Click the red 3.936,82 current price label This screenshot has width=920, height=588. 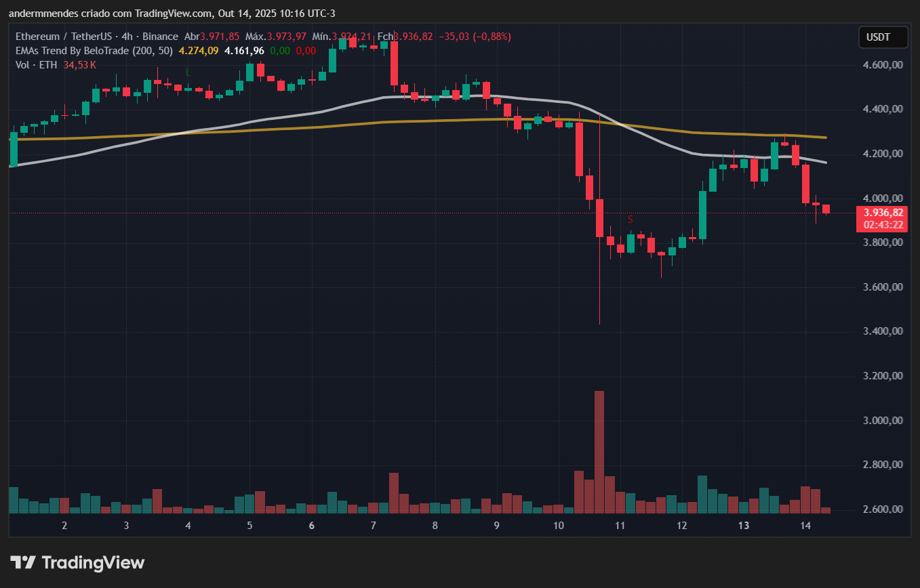(x=881, y=213)
